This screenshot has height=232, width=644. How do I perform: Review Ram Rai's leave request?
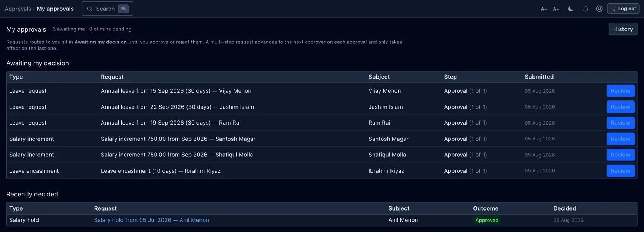620,123
